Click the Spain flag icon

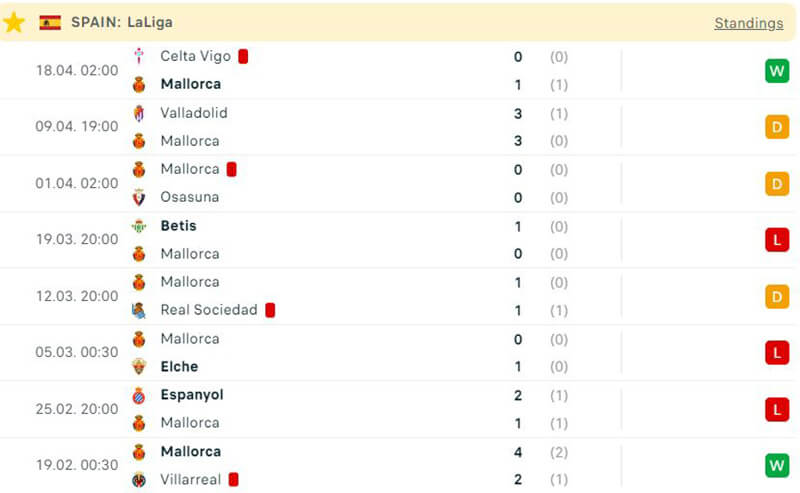50,22
